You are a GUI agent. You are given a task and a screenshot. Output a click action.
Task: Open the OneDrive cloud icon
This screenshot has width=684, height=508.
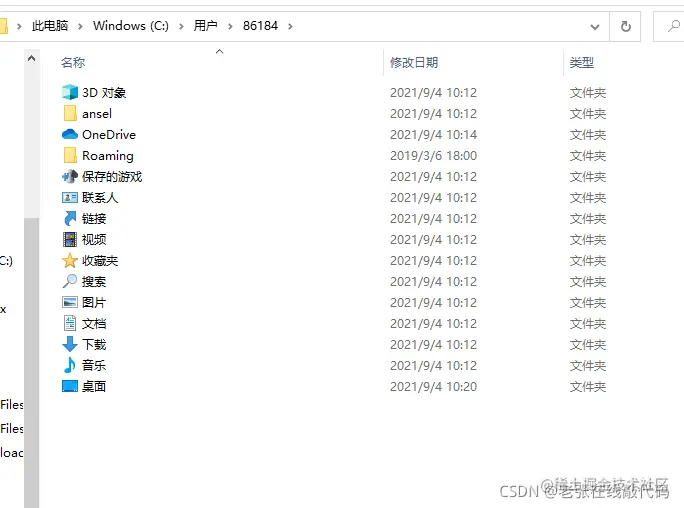click(70, 134)
